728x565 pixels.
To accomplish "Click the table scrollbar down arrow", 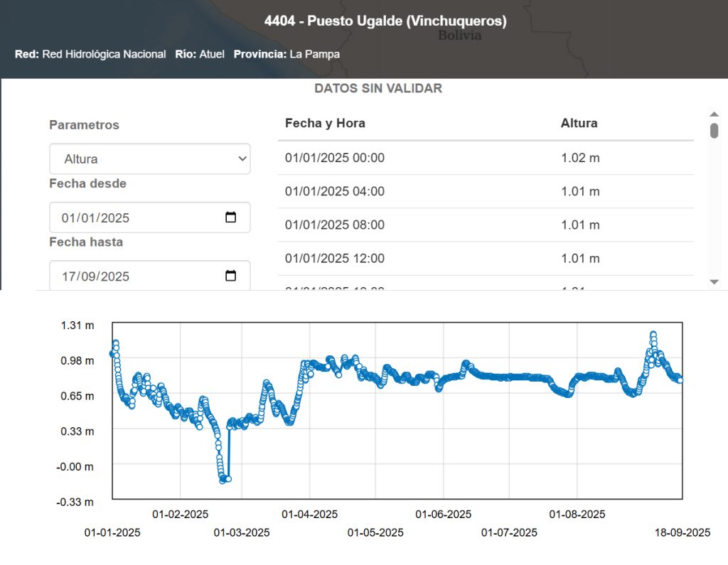I will 714,282.
